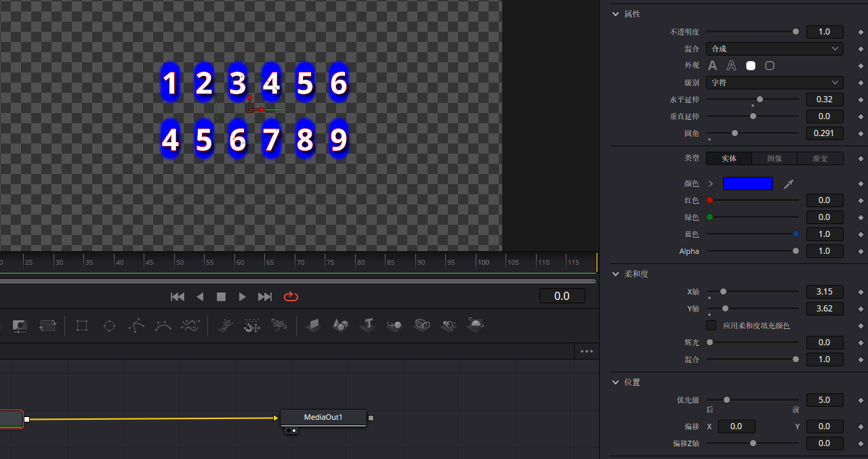Click the current time field showing 0.0
This screenshot has height=459, width=868.
[562, 297]
